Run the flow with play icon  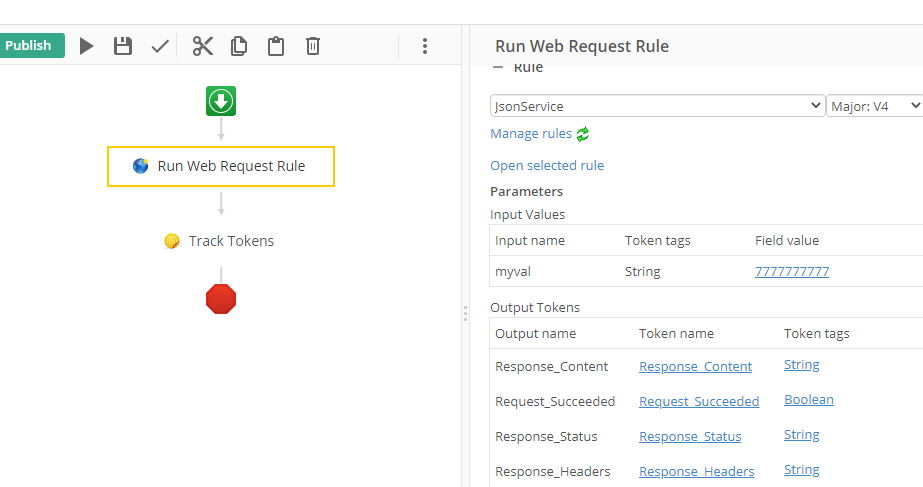pos(87,46)
